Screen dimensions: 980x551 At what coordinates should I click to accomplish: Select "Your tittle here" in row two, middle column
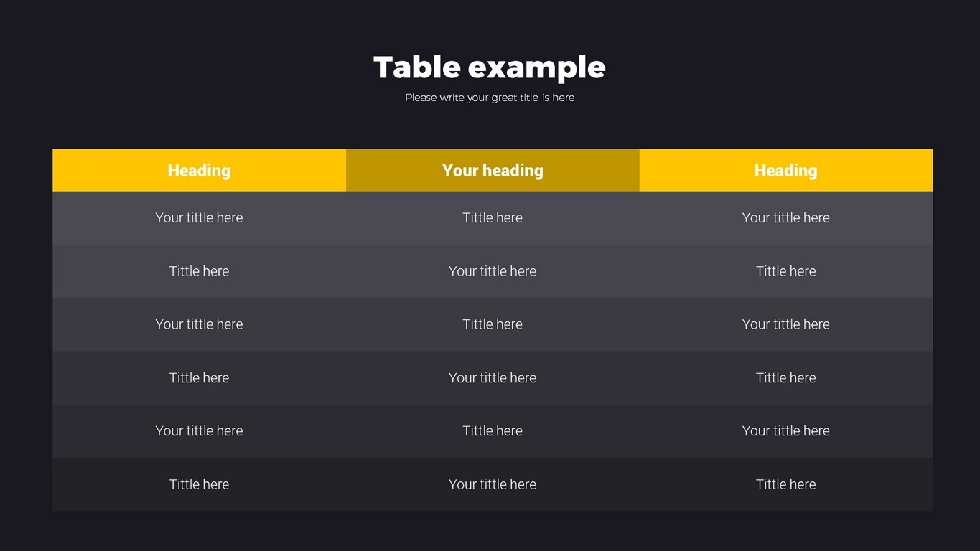(x=493, y=271)
